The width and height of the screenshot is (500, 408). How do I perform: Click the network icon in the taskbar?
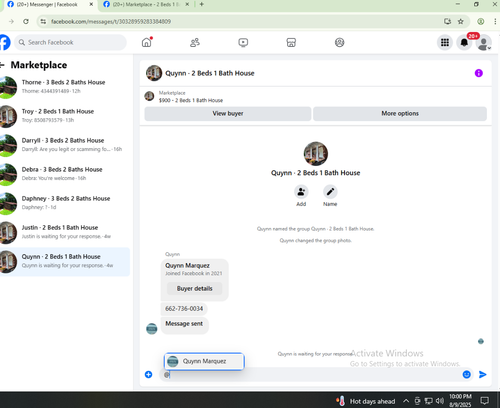[428, 401]
